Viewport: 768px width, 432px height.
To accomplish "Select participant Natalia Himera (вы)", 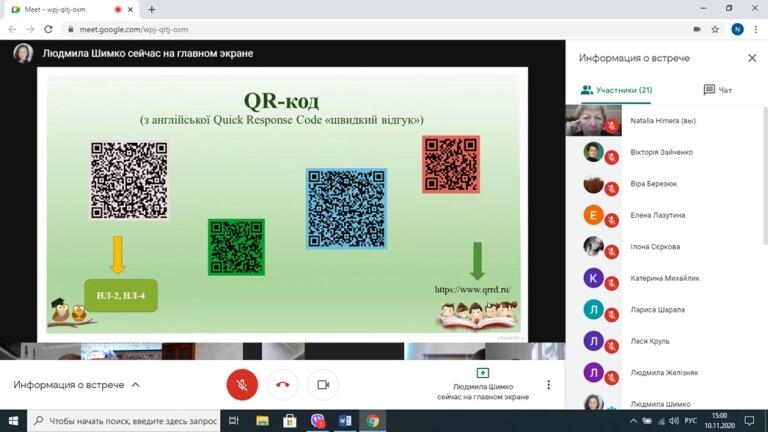I will pyautogui.click(x=663, y=120).
